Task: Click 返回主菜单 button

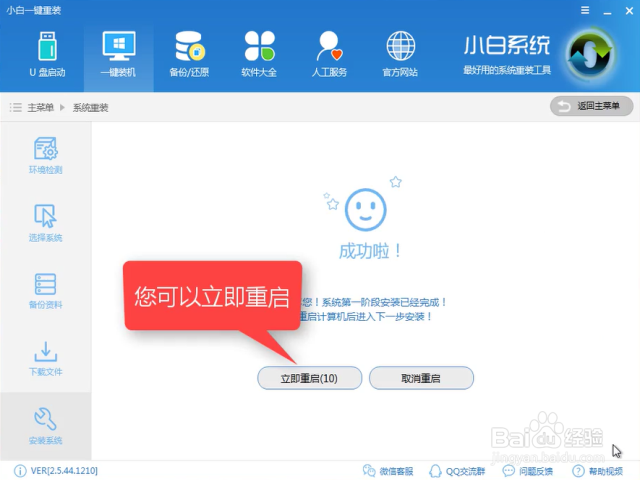Action: 591,106
